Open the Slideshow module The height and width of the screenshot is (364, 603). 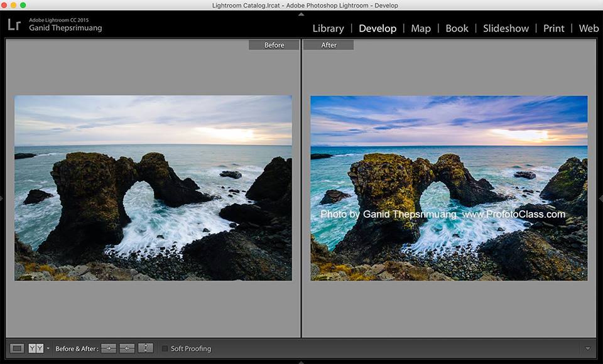pyautogui.click(x=506, y=28)
